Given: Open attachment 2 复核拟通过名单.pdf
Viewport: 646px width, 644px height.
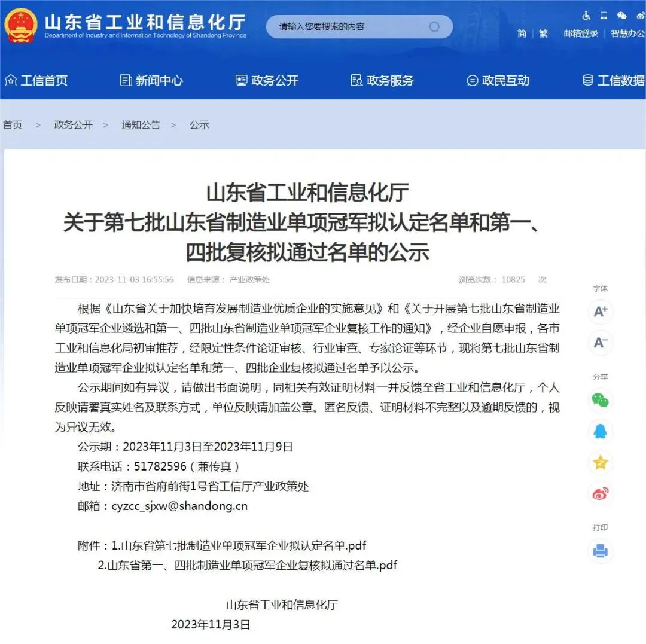Looking at the screenshot, I should 247,565.
